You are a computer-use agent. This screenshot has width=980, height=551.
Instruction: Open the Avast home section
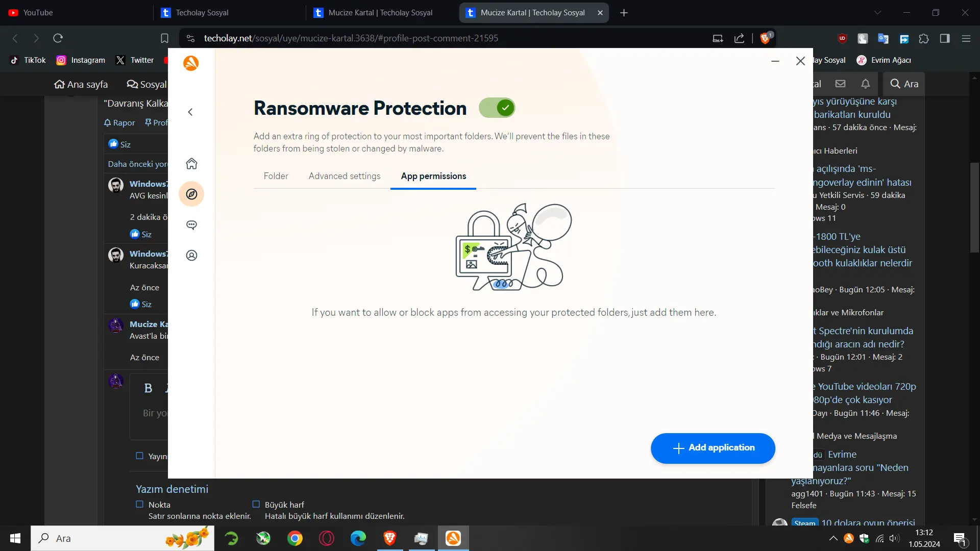(191, 164)
